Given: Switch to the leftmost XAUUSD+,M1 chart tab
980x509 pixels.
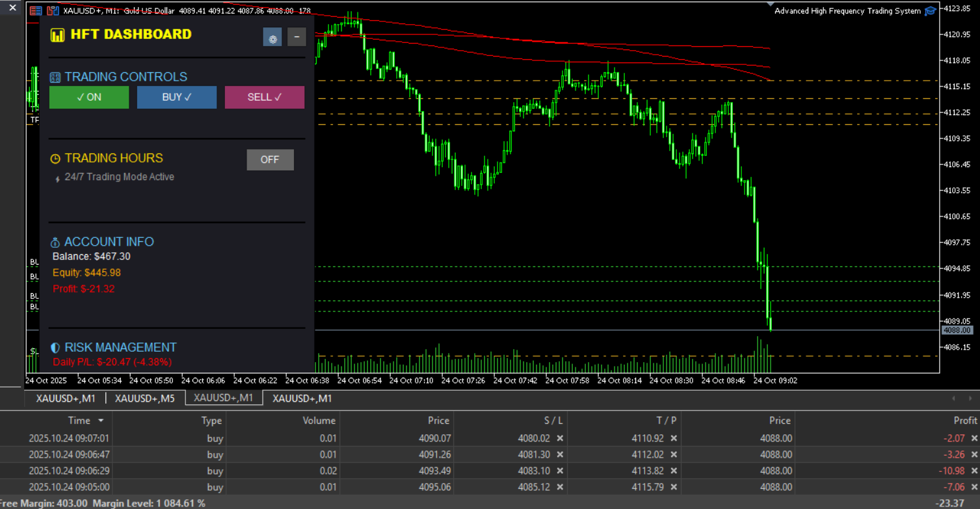Looking at the screenshot, I should pos(66,398).
